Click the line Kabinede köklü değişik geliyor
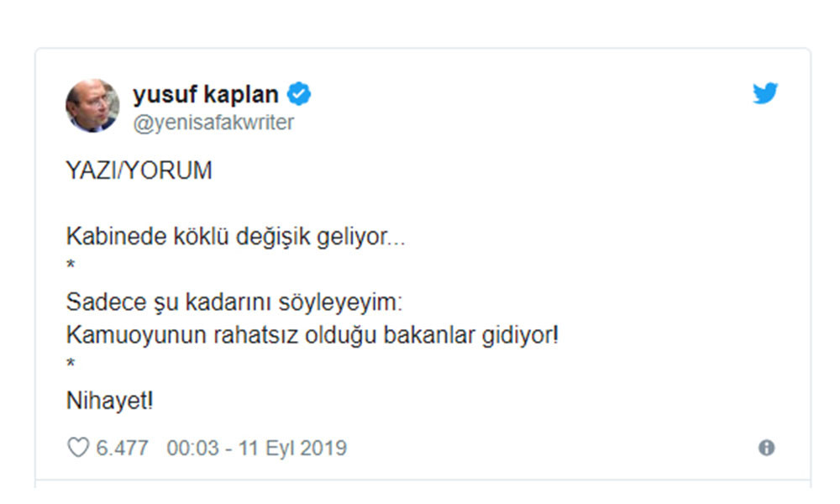Image resolution: width=840 pixels, height=504 pixels. point(235,235)
